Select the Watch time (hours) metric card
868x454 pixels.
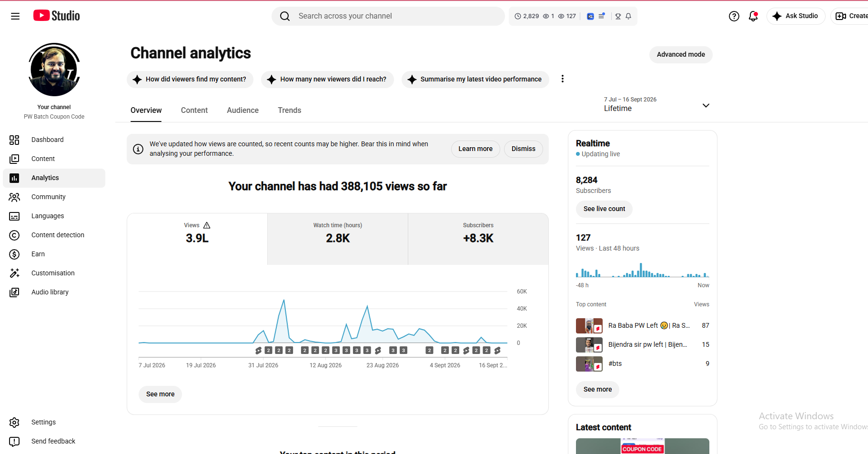338,239
